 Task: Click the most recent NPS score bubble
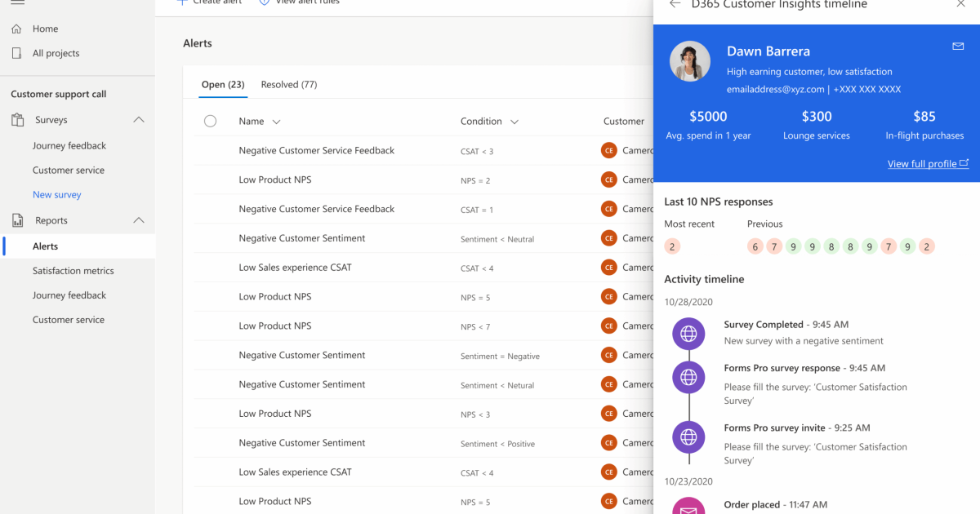[x=672, y=246]
